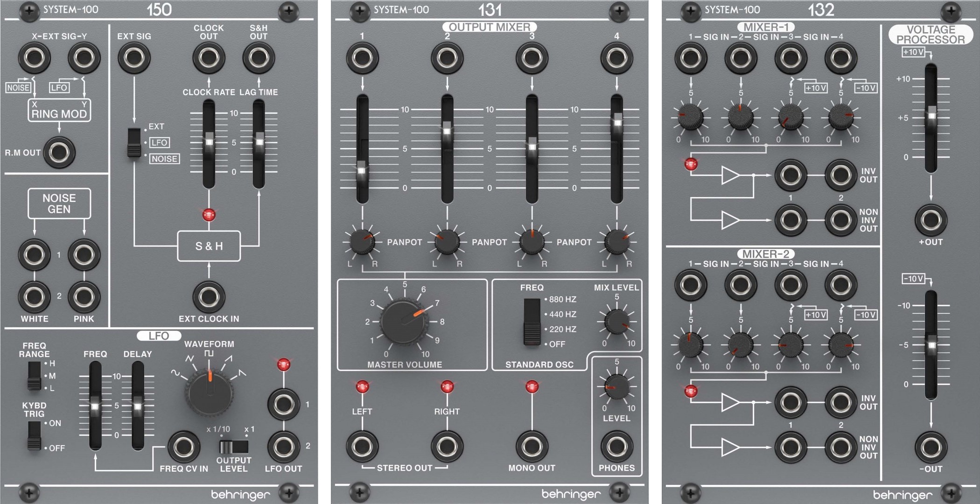Click the MONO OUT jack
980x504 pixels.
tap(532, 447)
